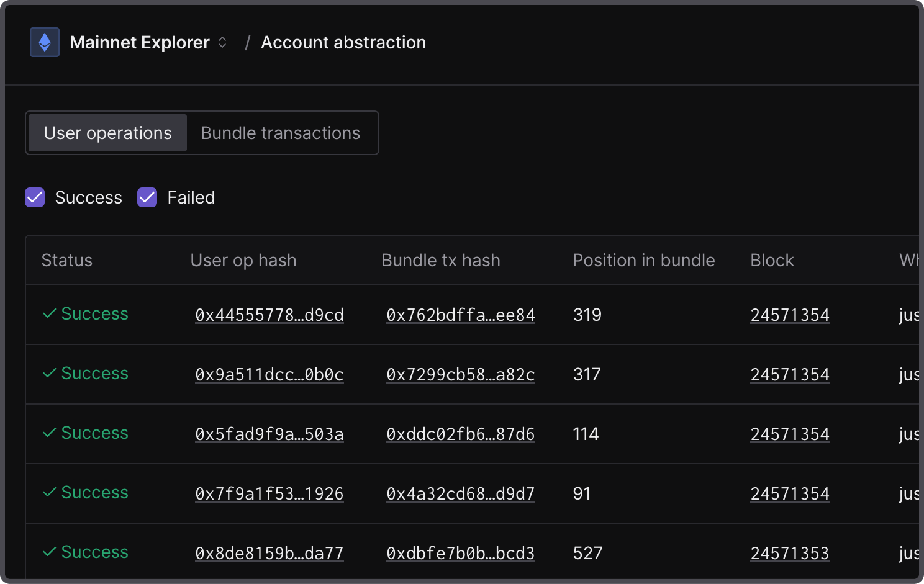924x584 pixels.
Task: Uncheck the Success filter checkbox
Action: pos(35,197)
